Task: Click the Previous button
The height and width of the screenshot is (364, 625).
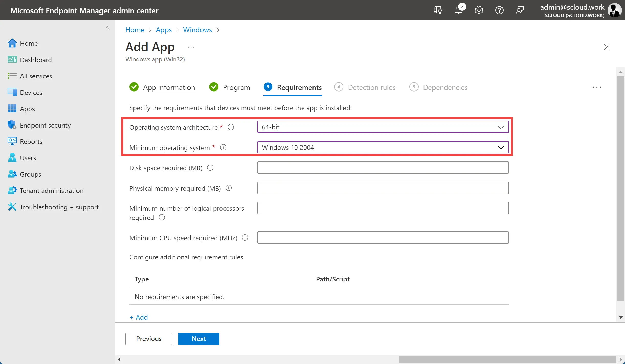Action: point(149,339)
